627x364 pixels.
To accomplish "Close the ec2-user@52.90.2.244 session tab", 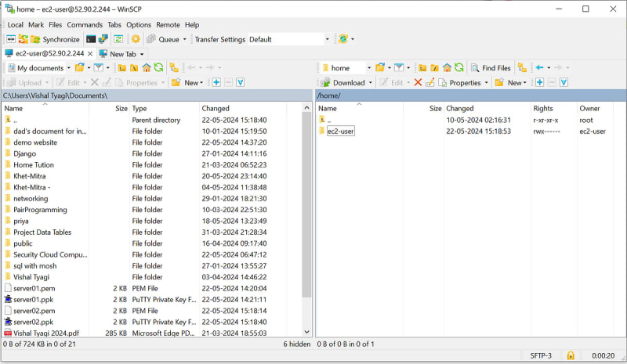I will pos(89,54).
